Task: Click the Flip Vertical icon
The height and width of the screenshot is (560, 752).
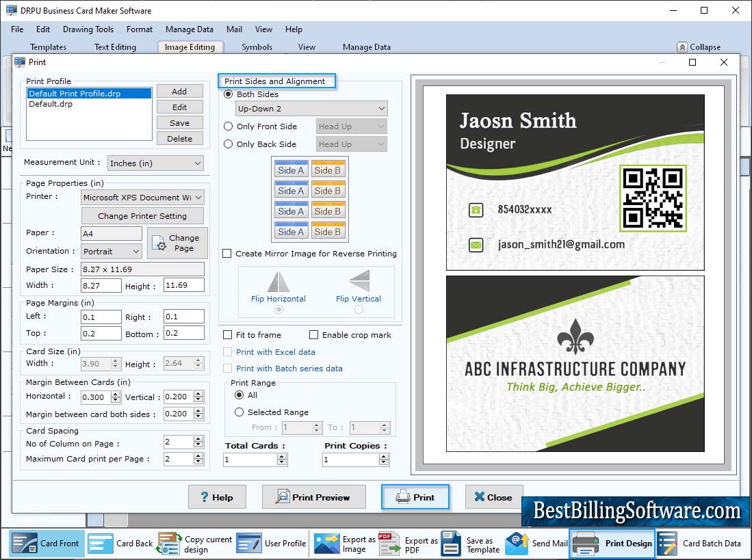Action: tap(359, 281)
